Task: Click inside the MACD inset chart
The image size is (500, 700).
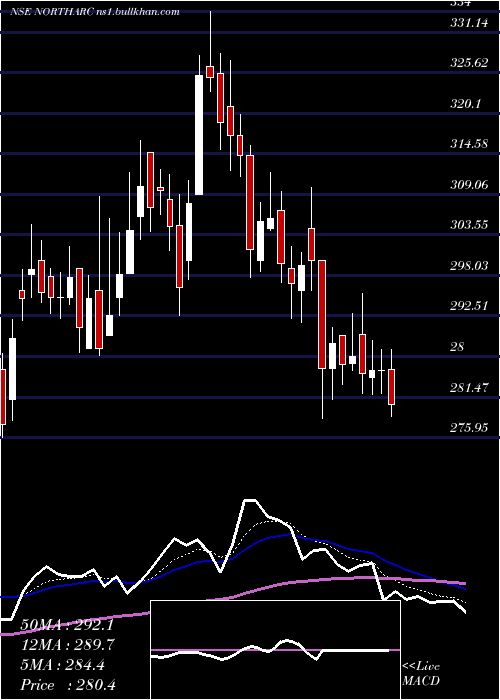Action: (275, 650)
